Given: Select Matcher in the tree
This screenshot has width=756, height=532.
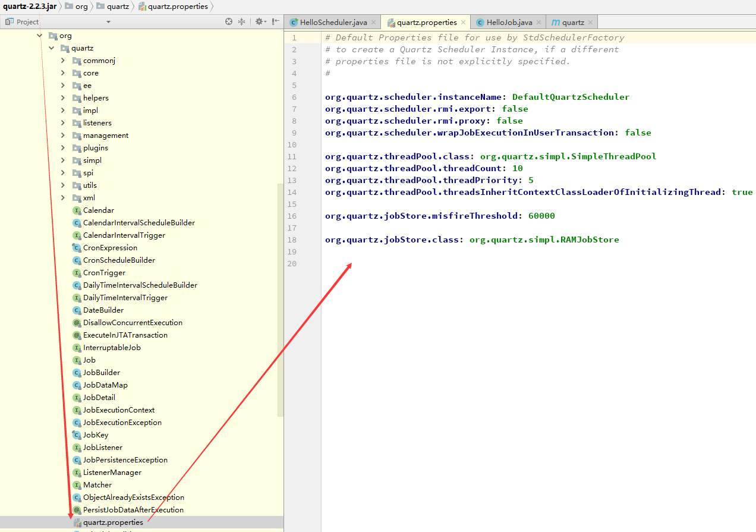Looking at the screenshot, I should tap(97, 485).
